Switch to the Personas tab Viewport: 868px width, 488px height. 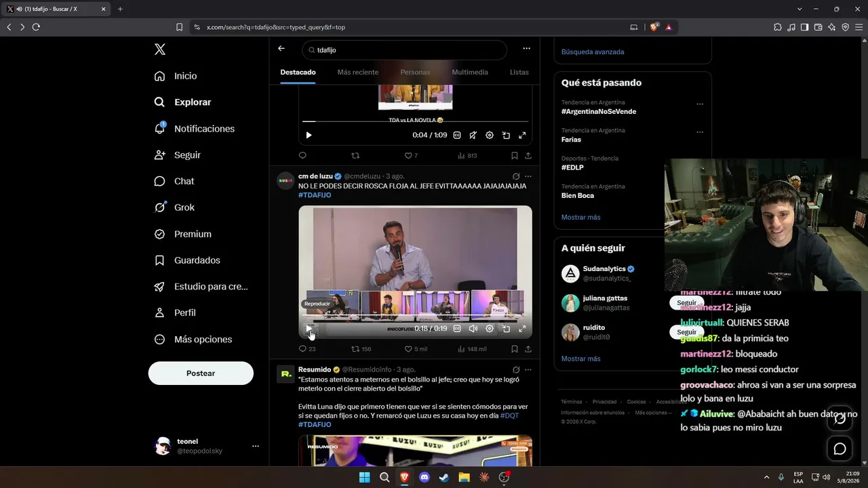click(415, 73)
